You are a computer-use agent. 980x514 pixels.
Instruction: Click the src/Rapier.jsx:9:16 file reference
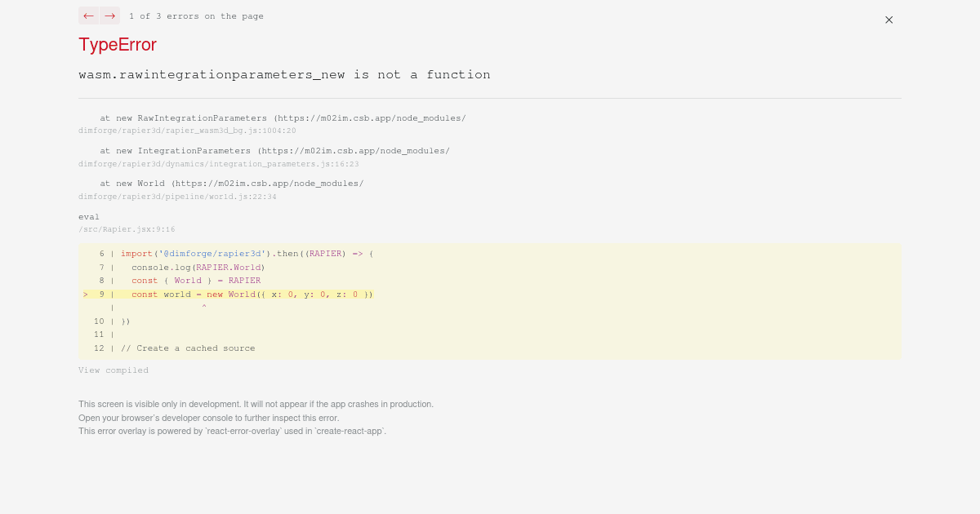click(x=127, y=229)
